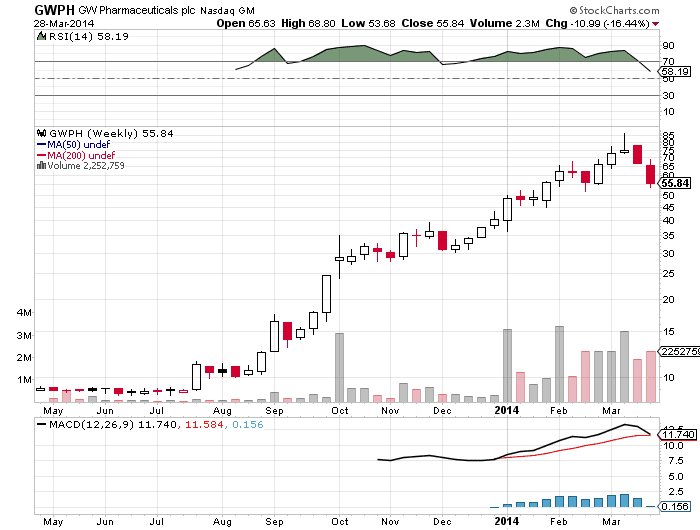Image resolution: width=700 pixels, height=530 pixels.
Task: Select the GWPH ticker symbol heading
Action: [x=54, y=10]
